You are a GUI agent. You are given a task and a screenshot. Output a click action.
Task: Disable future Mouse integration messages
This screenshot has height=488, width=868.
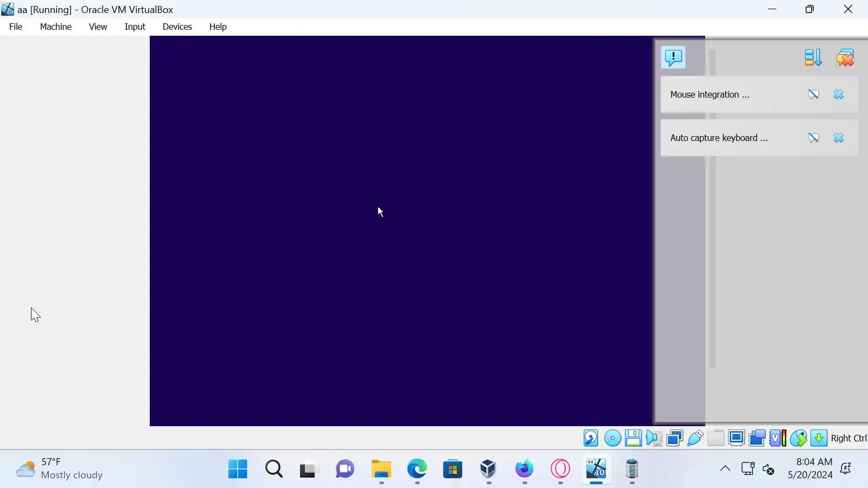coord(813,94)
